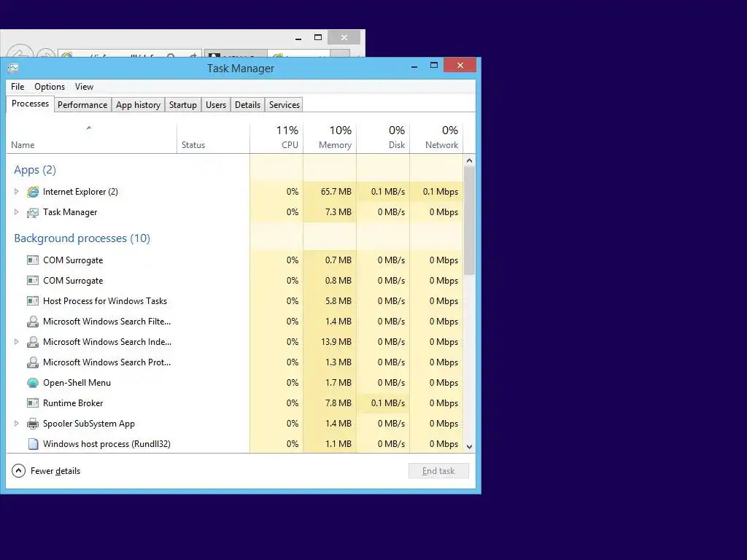The image size is (747, 560).
Task: Expand the Internet Explorer (2) group
Action: point(16,192)
